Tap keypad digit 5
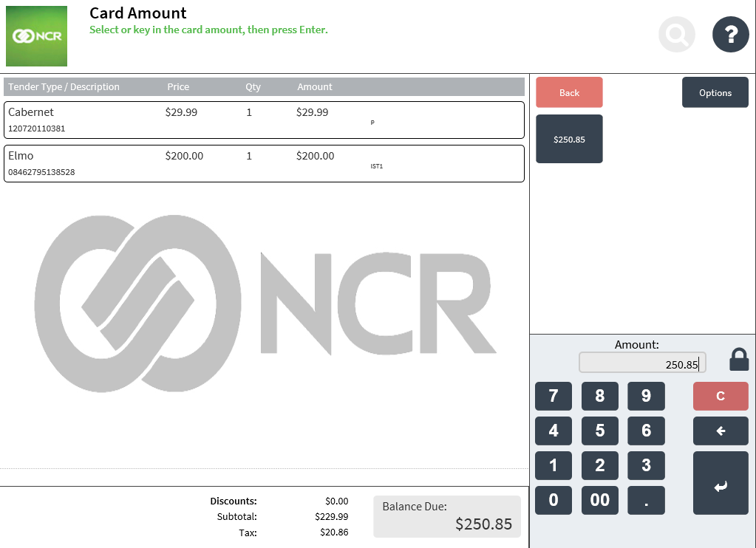756x548 pixels. [600, 431]
